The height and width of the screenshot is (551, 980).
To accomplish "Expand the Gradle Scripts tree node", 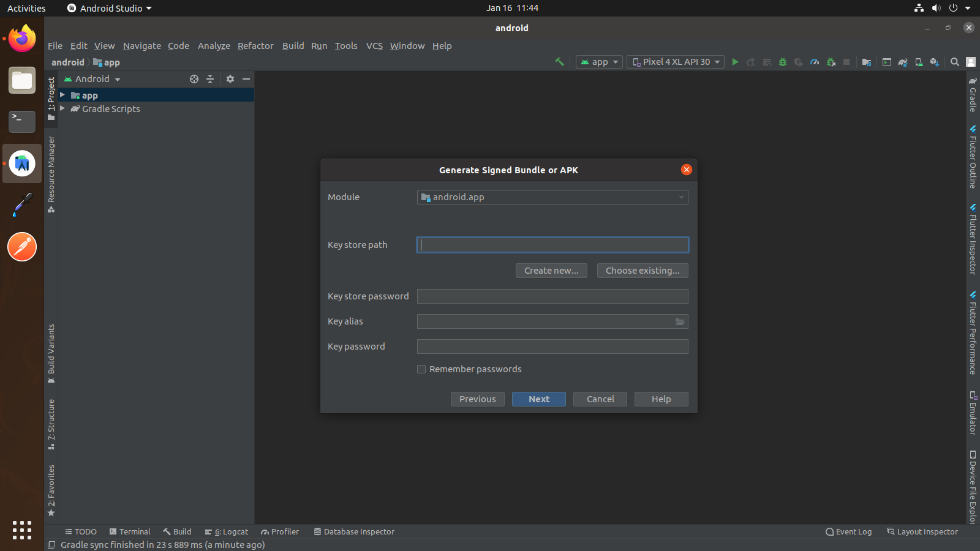I will tap(62, 108).
